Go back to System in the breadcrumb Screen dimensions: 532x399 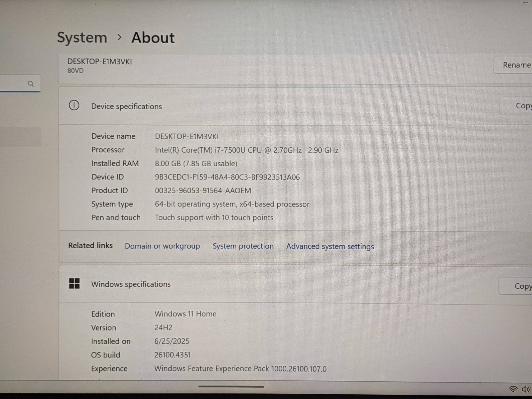pos(82,38)
